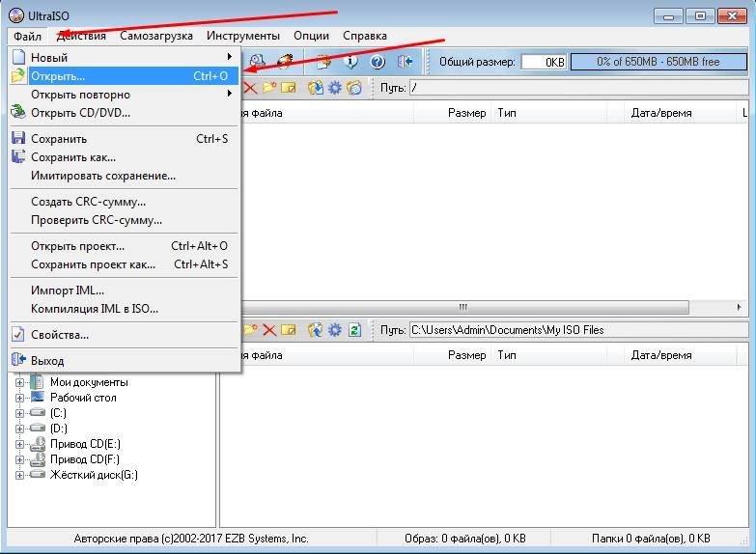Click the 0% of 650MB capacity bar
Image resolution: width=756 pixels, height=554 pixels.
pos(658,62)
